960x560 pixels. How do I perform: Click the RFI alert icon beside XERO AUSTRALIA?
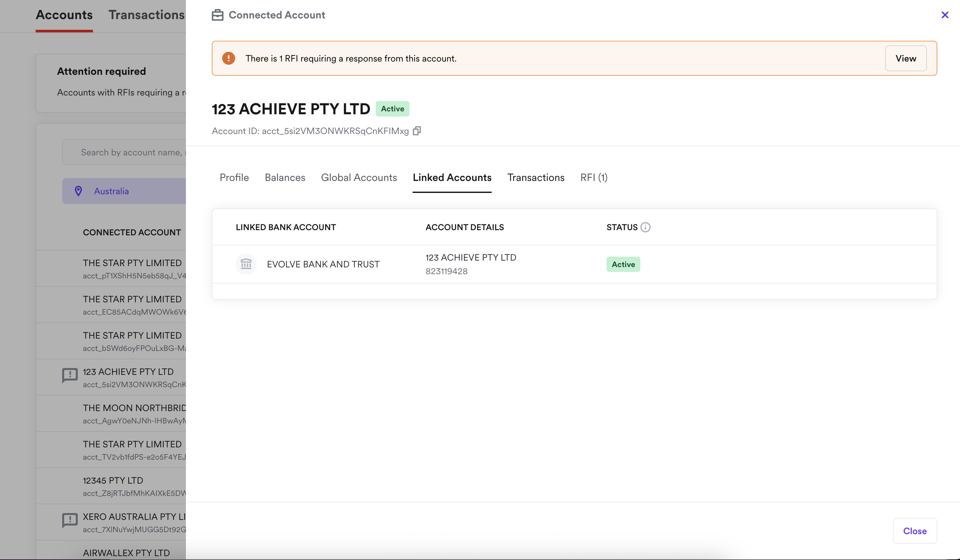(x=70, y=520)
